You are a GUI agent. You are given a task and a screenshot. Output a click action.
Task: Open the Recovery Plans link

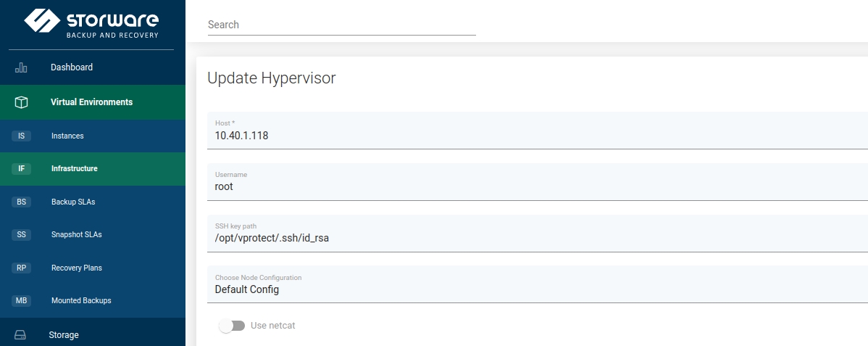click(76, 268)
